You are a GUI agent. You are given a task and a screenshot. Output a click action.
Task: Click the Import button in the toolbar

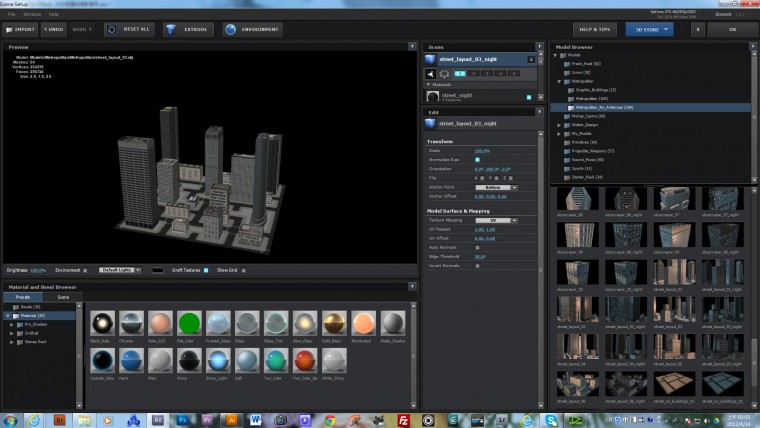pos(21,30)
